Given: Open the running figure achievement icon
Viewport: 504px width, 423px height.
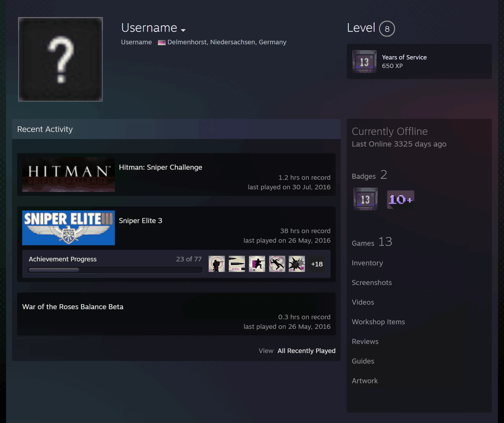Looking at the screenshot, I should [277, 264].
